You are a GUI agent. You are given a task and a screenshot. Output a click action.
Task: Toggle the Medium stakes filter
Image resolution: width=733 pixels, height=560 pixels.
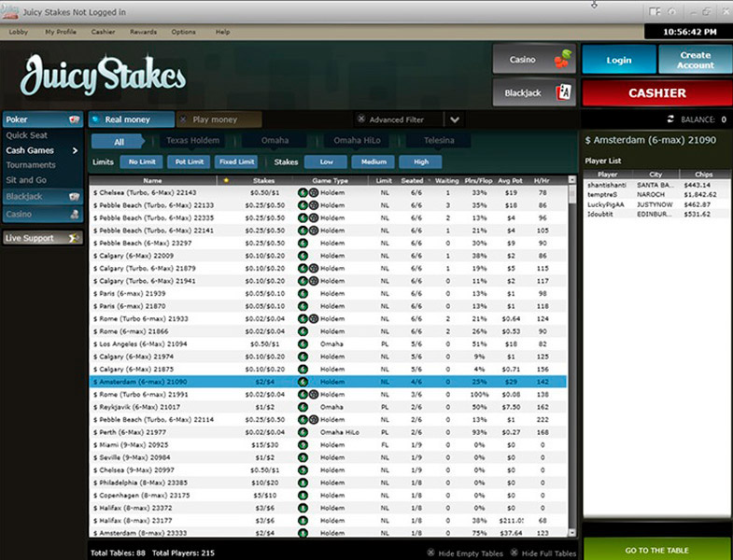coord(374,161)
